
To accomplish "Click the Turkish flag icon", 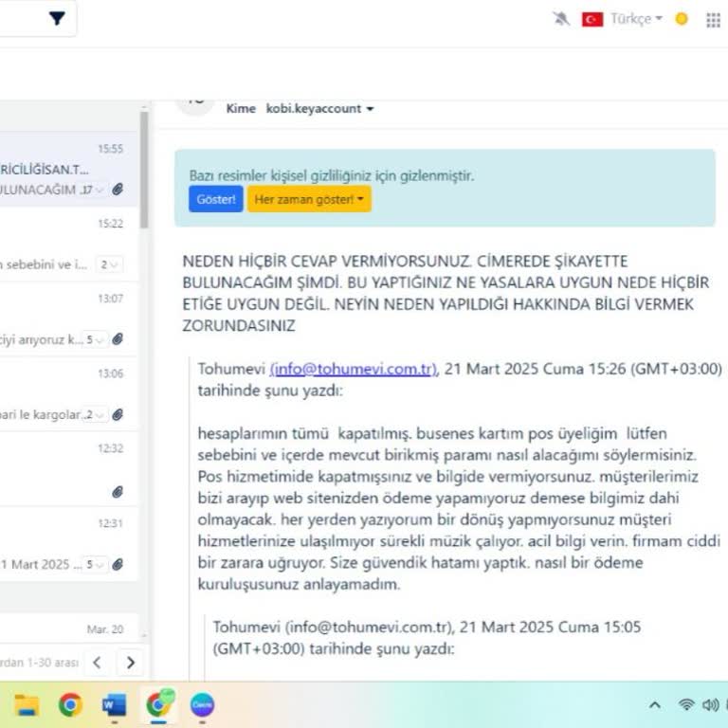I will (592, 19).
